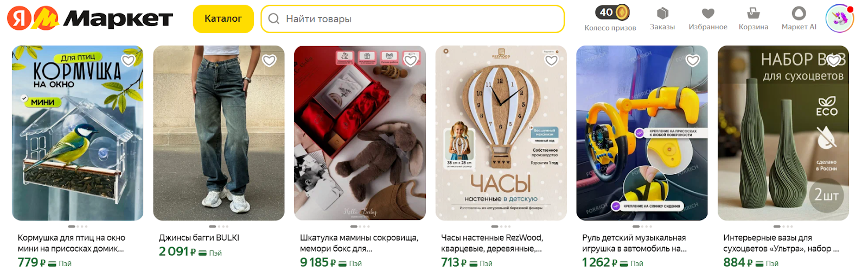Launch Маркет AI icon
The width and height of the screenshot is (868, 277).
(799, 13)
